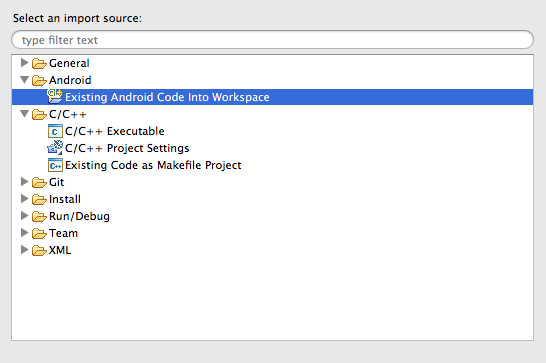Click the Existing Android Code import icon
Viewport: 546px width, 363px height.
click(x=55, y=96)
